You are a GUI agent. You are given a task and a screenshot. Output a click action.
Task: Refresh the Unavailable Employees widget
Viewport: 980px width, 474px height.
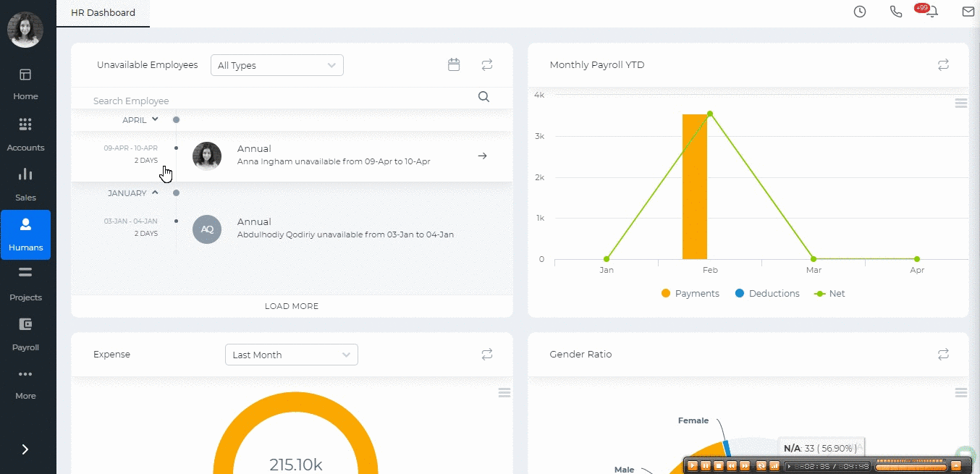487,64
